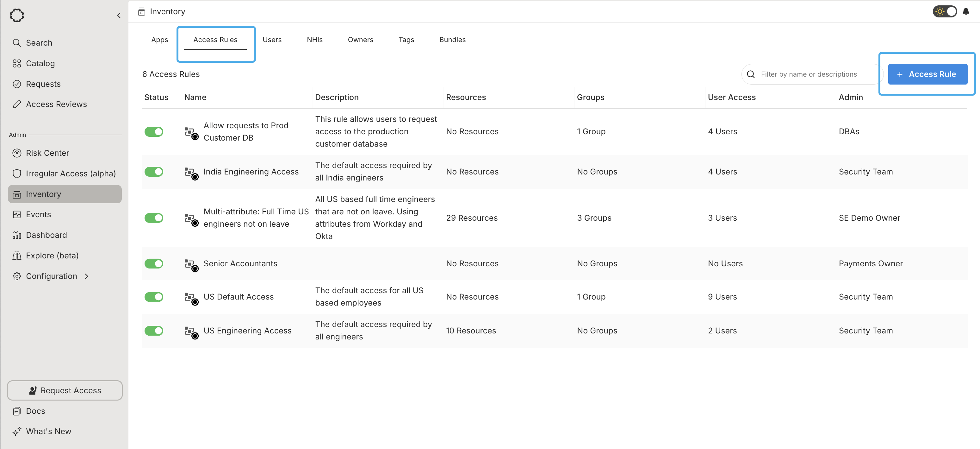Open the NHIs tab
Viewport: 980px width, 449px height.
[x=314, y=40]
